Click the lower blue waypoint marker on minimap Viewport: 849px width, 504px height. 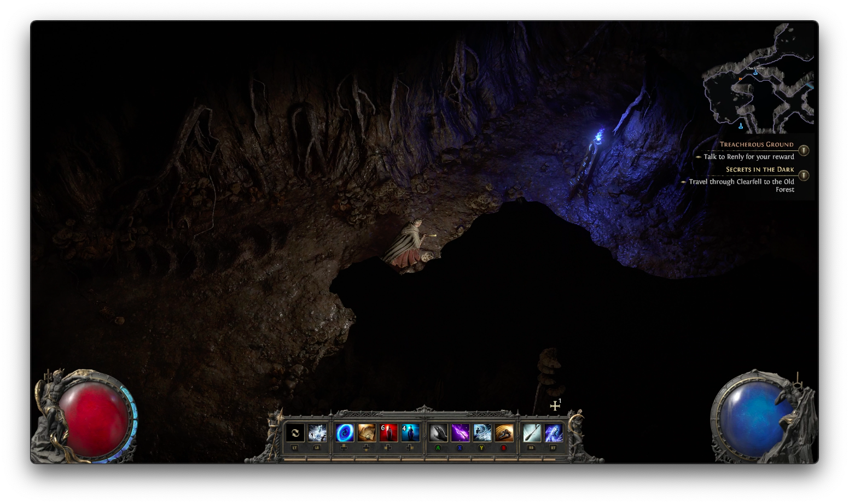pos(741,126)
